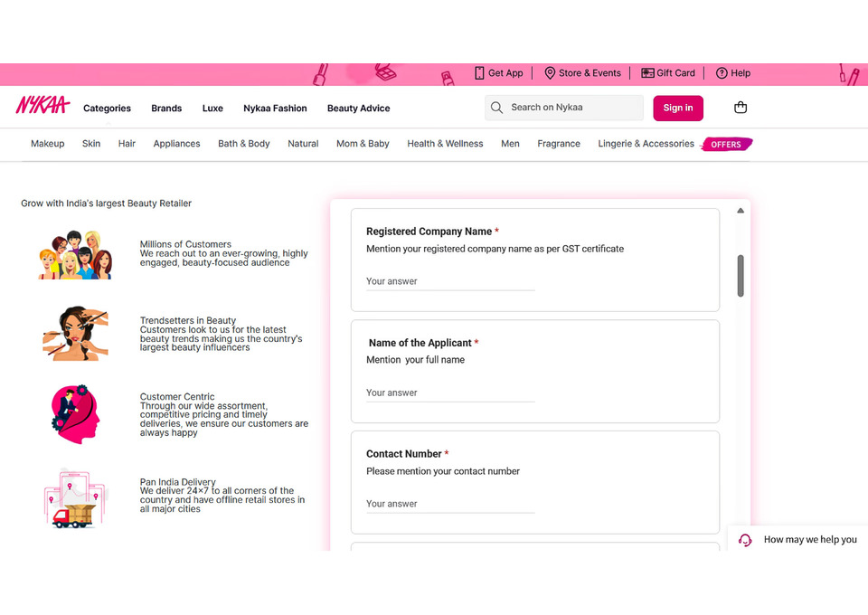Select the Health & Wellness category
Image resolution: width=868 pixels, height=615 pixels.
pos(445,144)
